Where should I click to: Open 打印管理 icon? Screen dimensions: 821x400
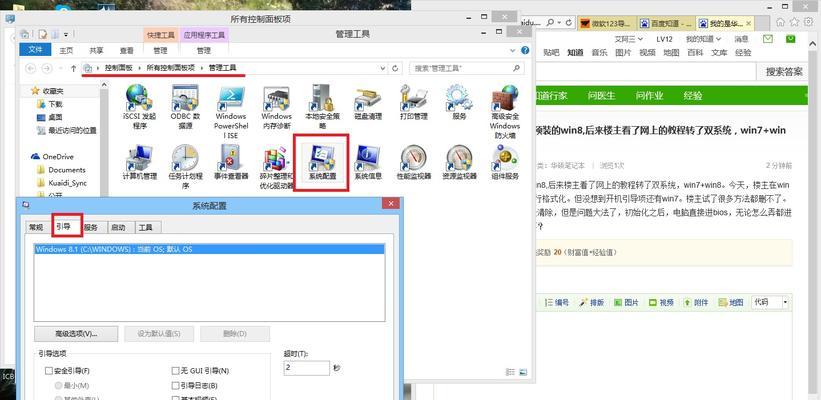[414, 97]
